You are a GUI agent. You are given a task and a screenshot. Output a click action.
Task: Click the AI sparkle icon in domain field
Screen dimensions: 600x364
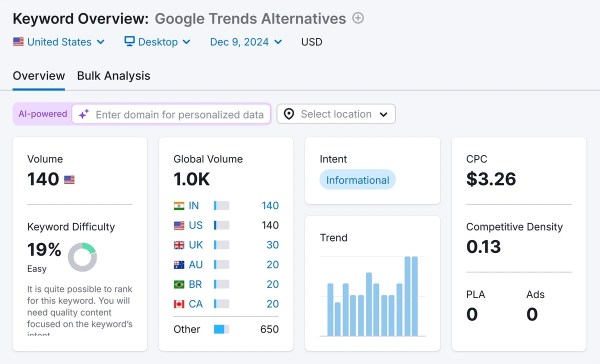point(84,114)
